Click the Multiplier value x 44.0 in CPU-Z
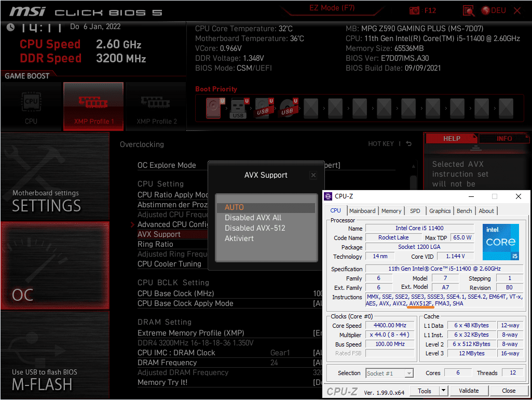The height and width of the screenshot is (400, 532). click(390, 335)
